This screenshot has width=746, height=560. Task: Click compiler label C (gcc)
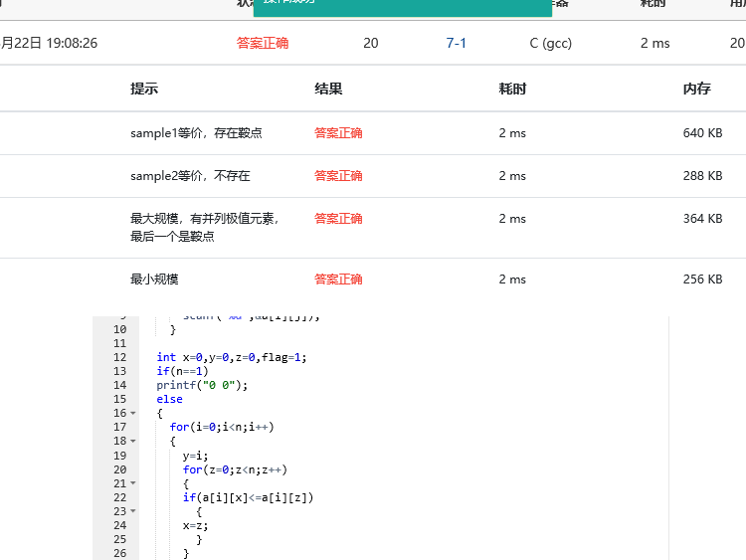(550, 44)
